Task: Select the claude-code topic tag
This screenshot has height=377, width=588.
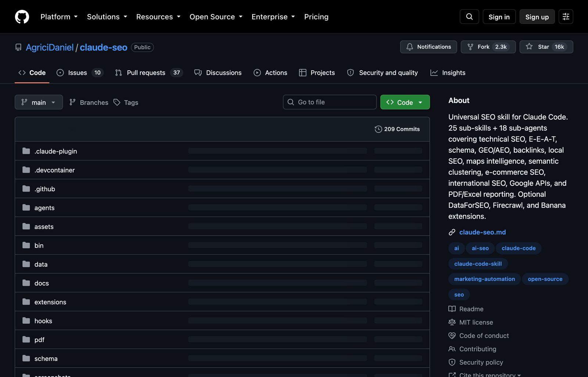Action: pos(519,248)
